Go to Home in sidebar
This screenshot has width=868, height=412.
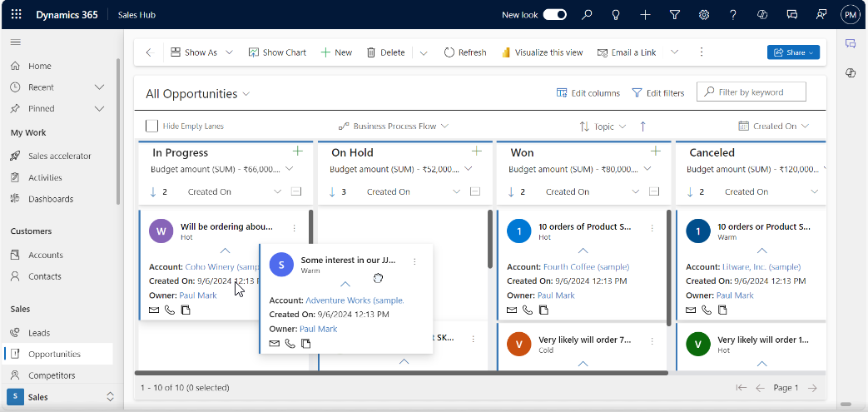tap(40, 66)
